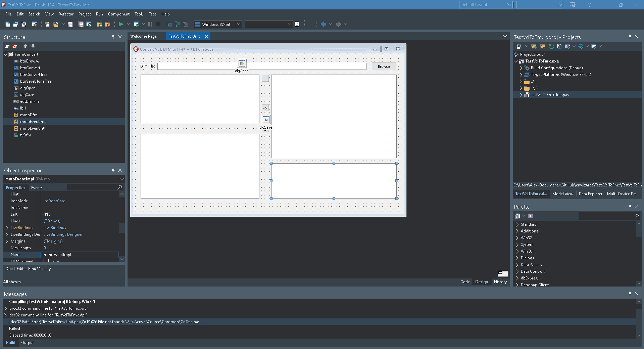Screen dimensions: 644x349
Task: Expand the TestVclToFmxUnit.pas project node
Action: tap(521, 95)
